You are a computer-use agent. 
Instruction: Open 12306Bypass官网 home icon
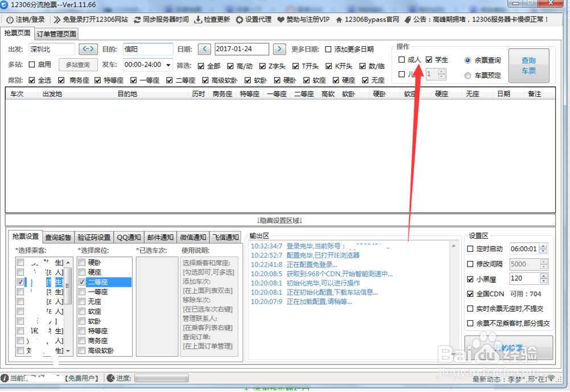point(339,19)
